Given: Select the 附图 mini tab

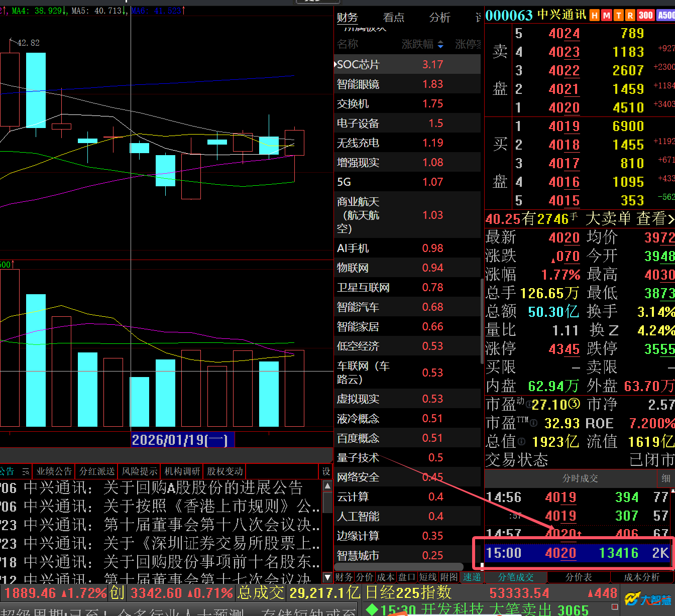Looking at the screenshot, I should tap(449, 577).
